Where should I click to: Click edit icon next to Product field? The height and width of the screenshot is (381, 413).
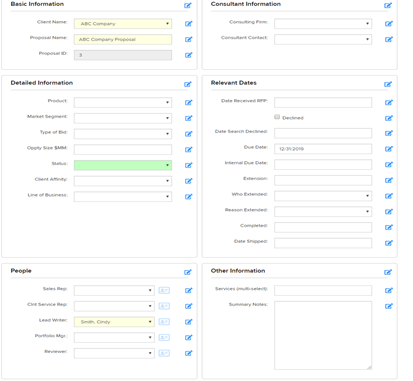[188, 103]
